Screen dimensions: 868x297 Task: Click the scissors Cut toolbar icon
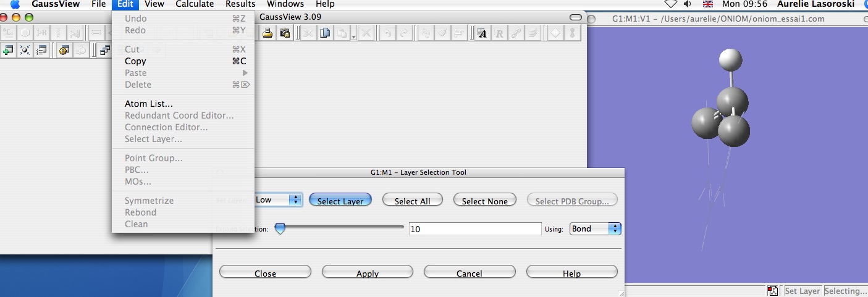(308, 33)
